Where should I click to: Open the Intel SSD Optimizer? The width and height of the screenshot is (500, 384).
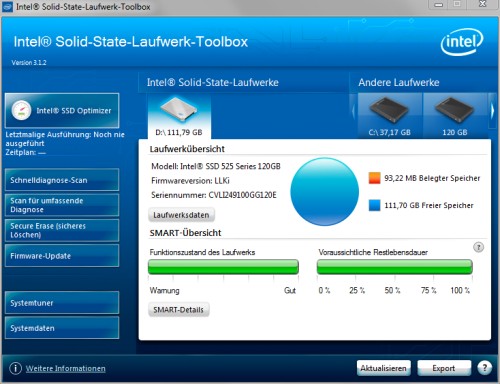pos(62,111)
